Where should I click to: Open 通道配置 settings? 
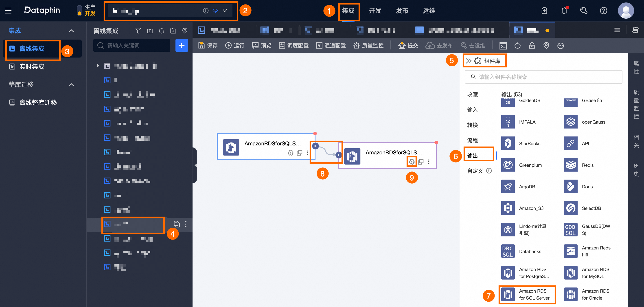pos(331,45)
